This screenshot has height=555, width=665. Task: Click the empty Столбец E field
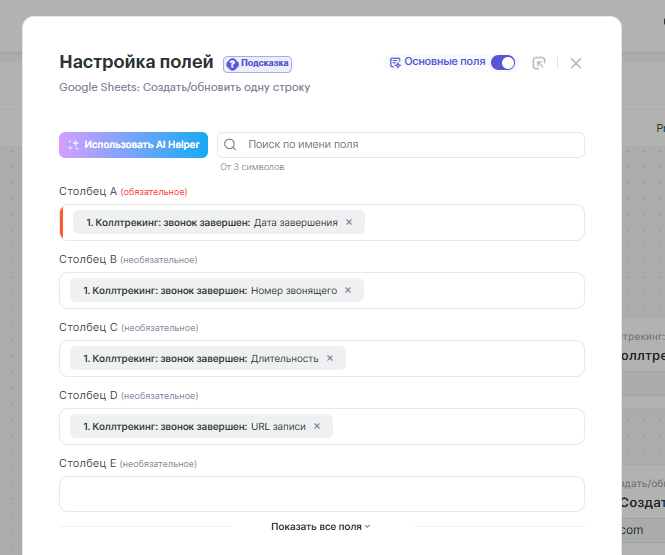point(321,494)
